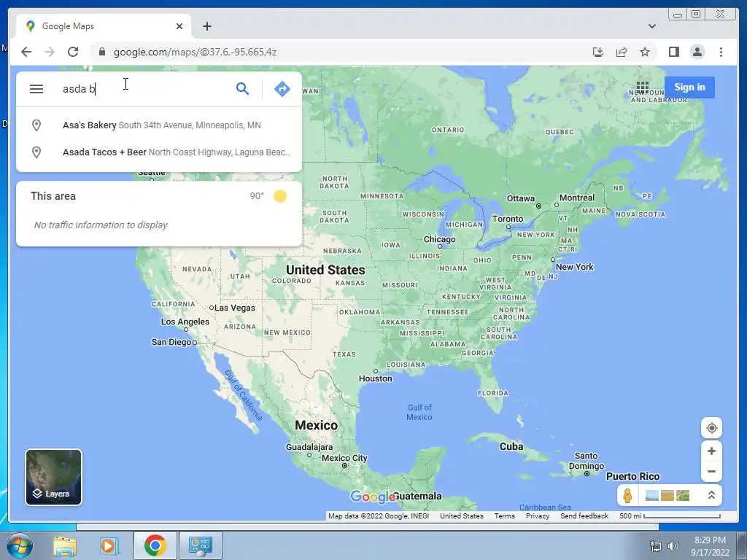Click the Sign in button
747x560 pixels.
click(x=689, y=87)
